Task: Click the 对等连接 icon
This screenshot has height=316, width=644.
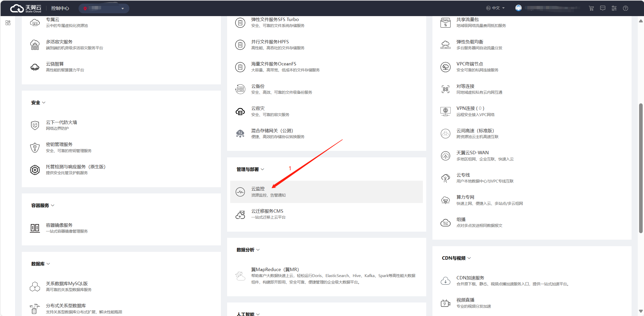Action: coord(446,89)
